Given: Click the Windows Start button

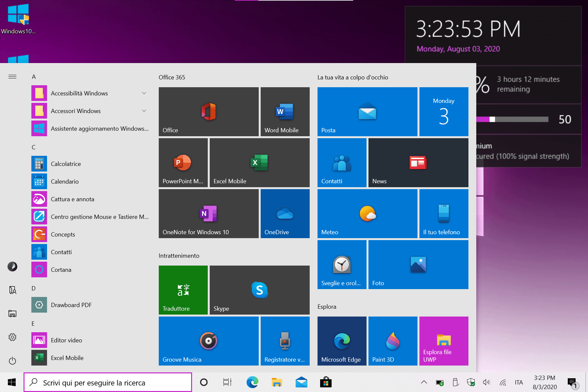Looking at the screenshot, I should [12, 382].
